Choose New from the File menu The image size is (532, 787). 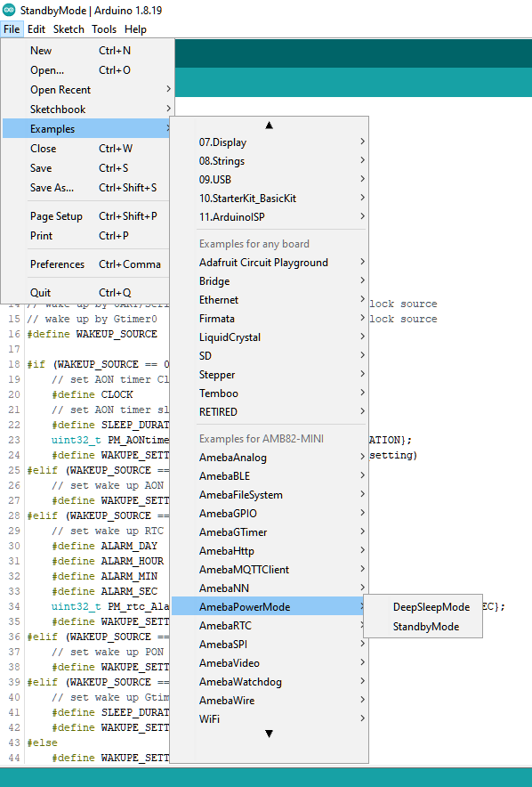[88, 51]
